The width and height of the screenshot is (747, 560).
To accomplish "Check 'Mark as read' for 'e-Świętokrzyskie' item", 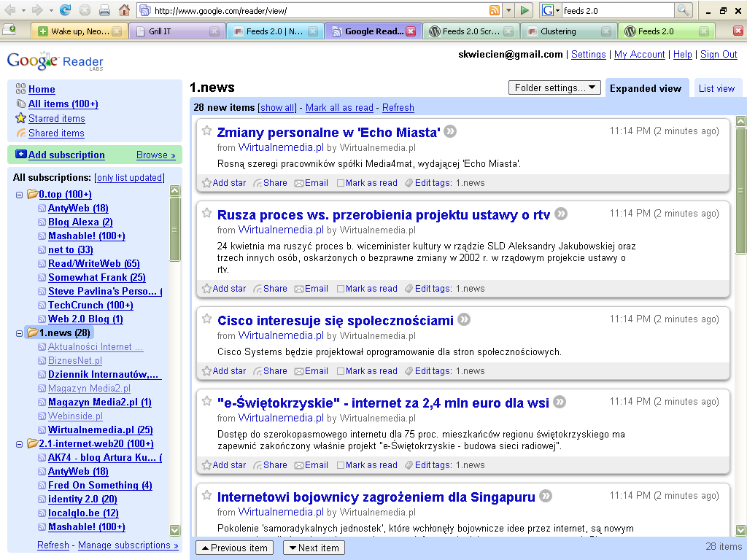I will point(341,465).
